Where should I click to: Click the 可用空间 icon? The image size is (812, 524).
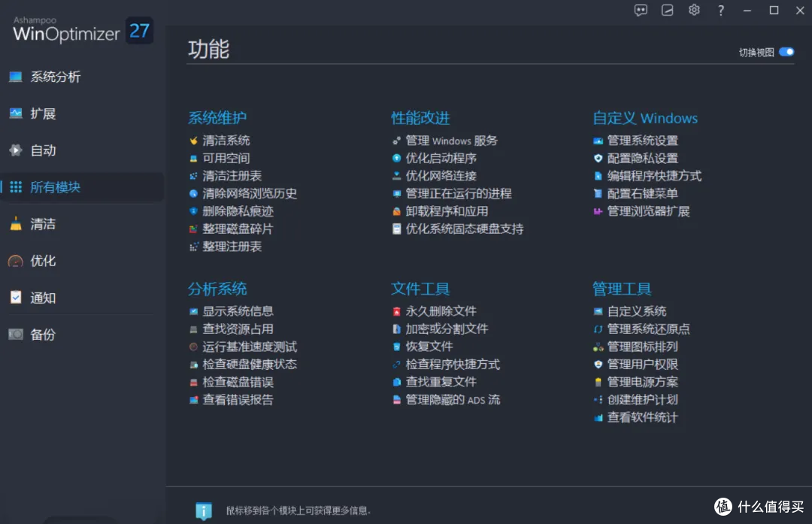193,158
